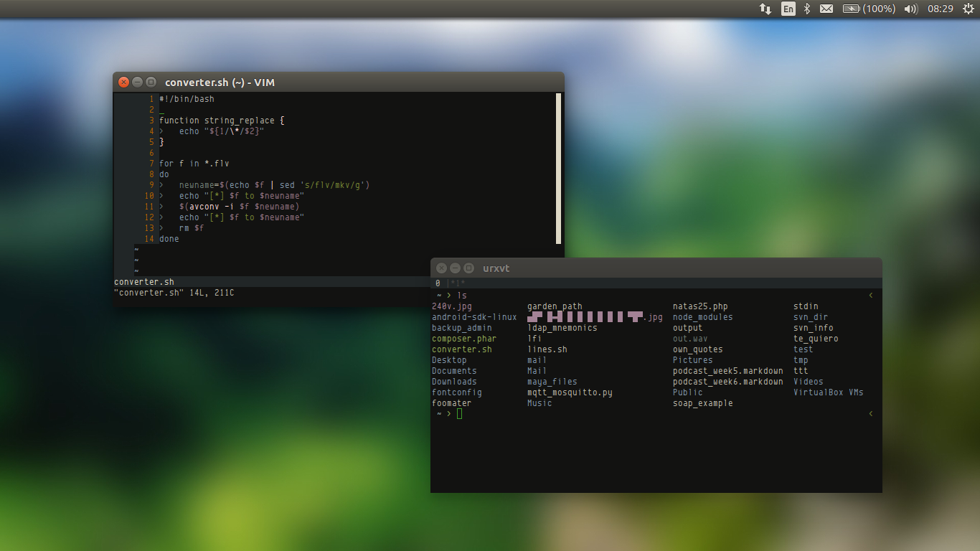
Task: Click the VIM window vertical scrollbar
Action: coord(558,169)
